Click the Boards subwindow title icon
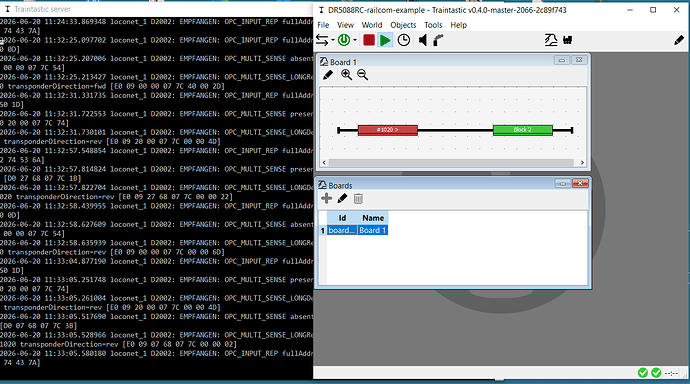 tap(322, 185)
